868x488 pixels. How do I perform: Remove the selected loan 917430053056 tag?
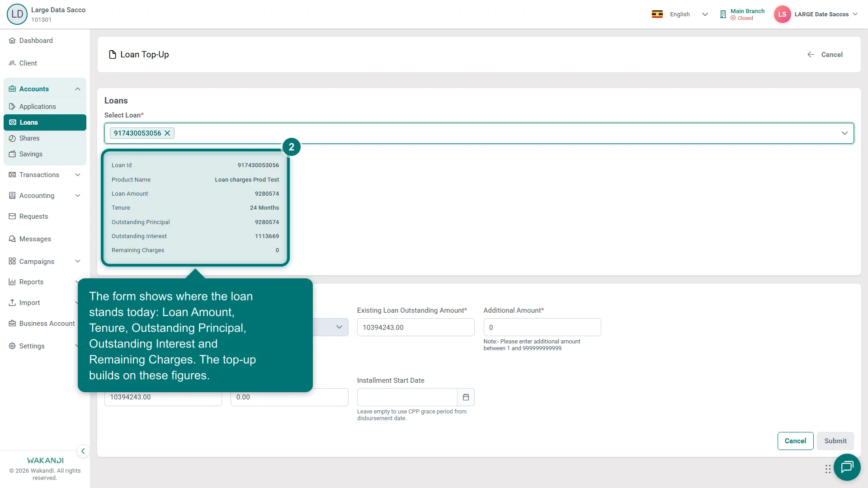pos(167,133)
